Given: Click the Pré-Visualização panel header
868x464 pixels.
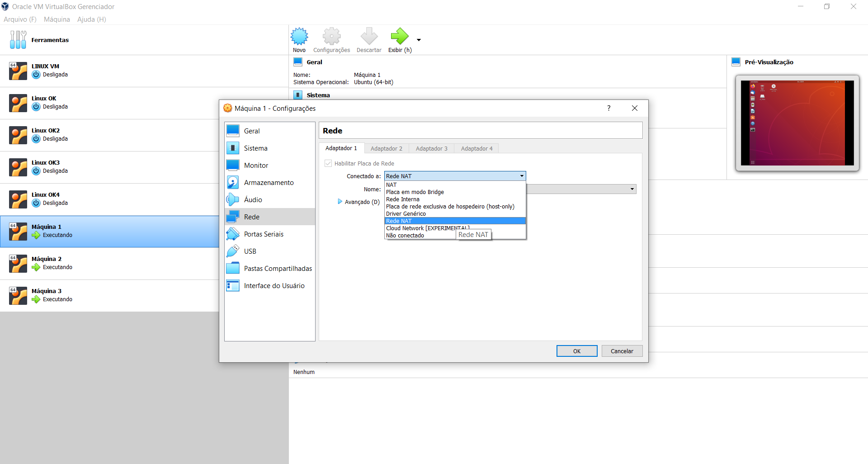Looking at the screenshot, I should pyautogui.click(x=769, y=62).
